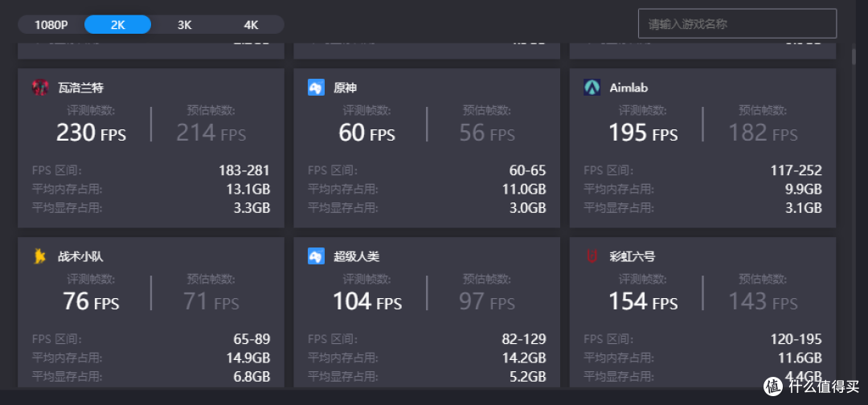This screenshot has height=405, width=868.
Task: Open the Aimlab game title
Action: [628, 88]
